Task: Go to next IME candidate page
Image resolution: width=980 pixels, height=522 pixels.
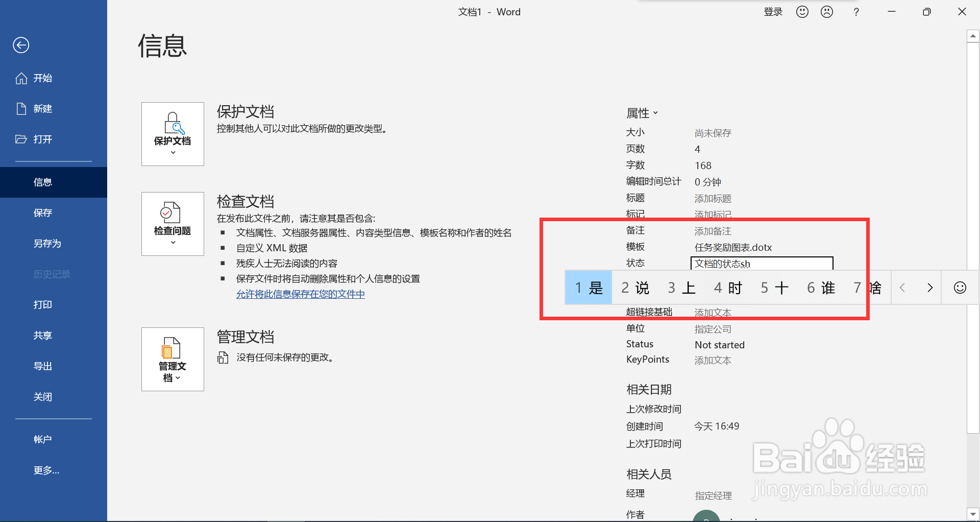Action: (x=929, y=288)
